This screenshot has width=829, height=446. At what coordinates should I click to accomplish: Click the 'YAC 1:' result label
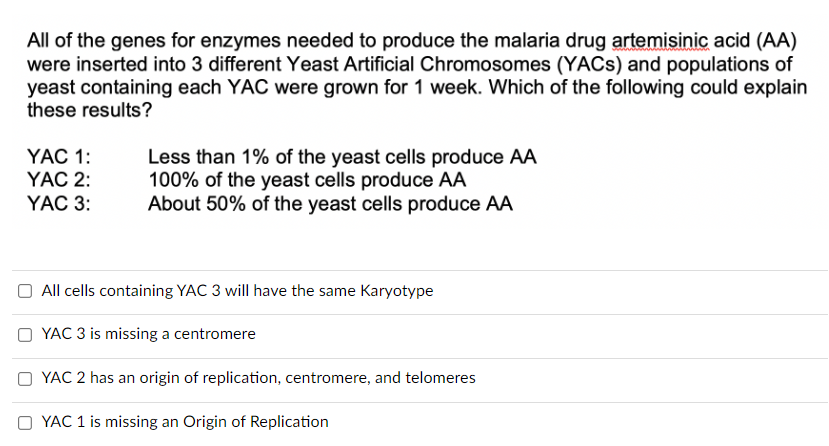point(59,157)
